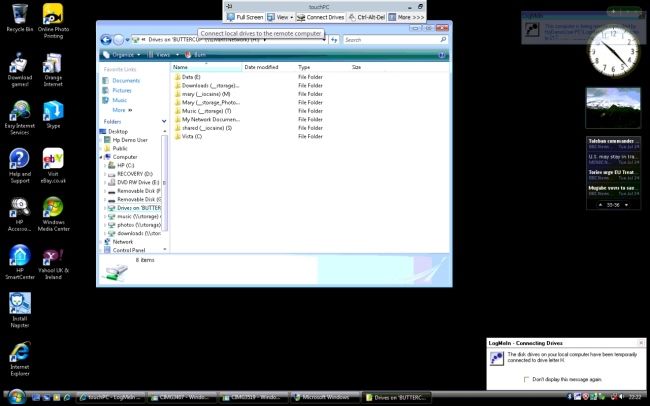Screen dimensions: 650x406
Task: Click the Full Screen button in touchPC toolbar
Action: click(245, 17)
